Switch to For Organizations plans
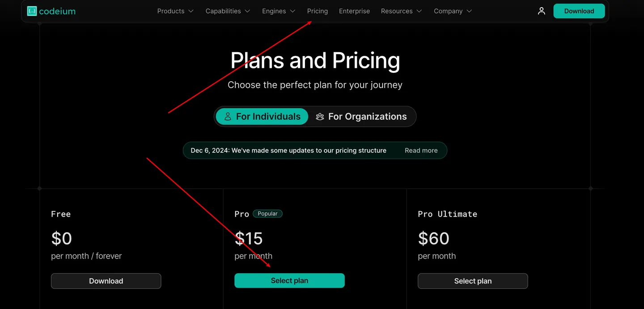Viewport: 644px width, 309px height. pyautogui.click(x=362, y=117)
